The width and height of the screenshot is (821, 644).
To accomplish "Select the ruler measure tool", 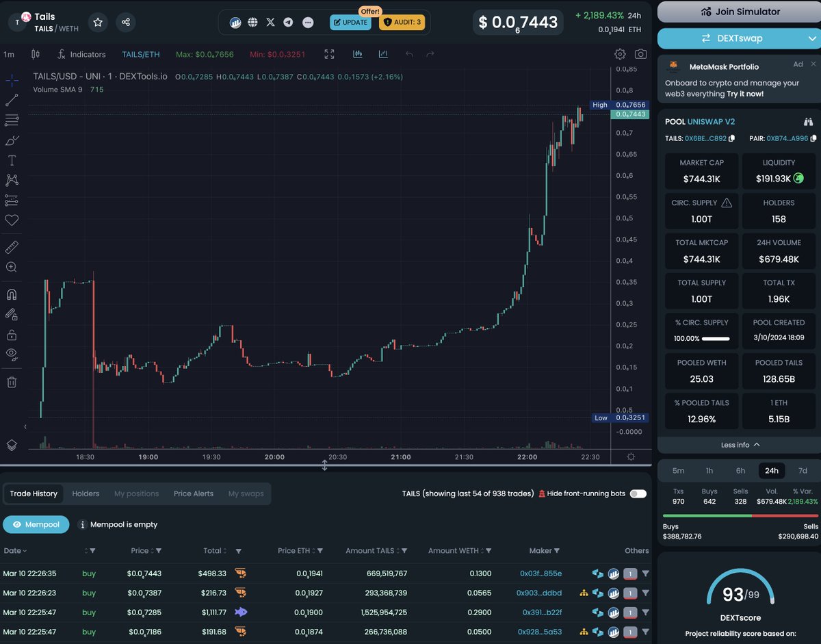I will pos(12,247).
